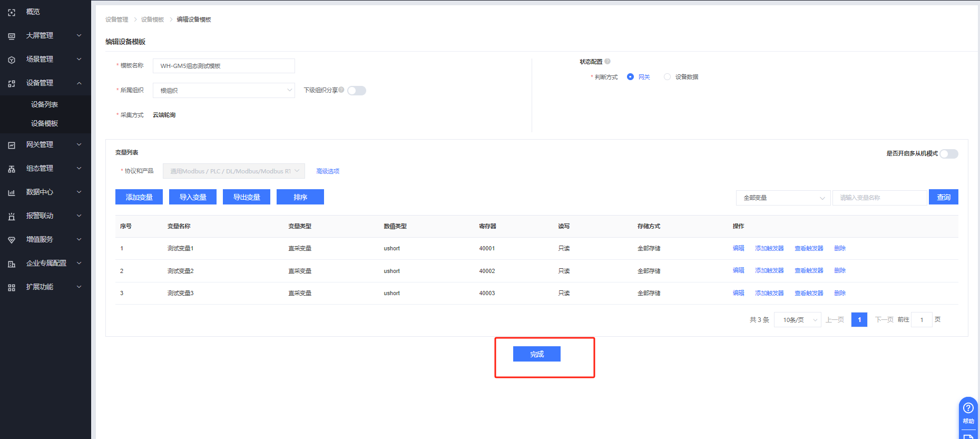Click the 添加变量 button
This screenshot has width=980, height=439.
(x=139, y=197)
